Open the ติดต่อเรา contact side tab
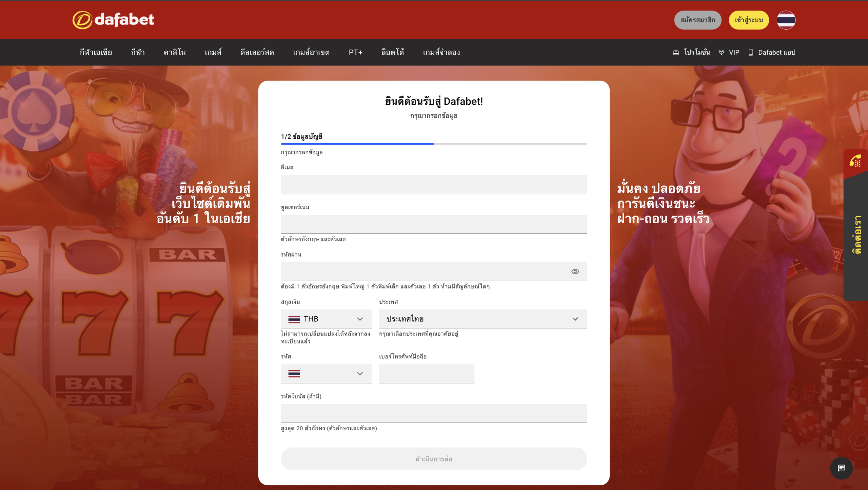Viewport: 868px width, 490px height. [856, 225]
